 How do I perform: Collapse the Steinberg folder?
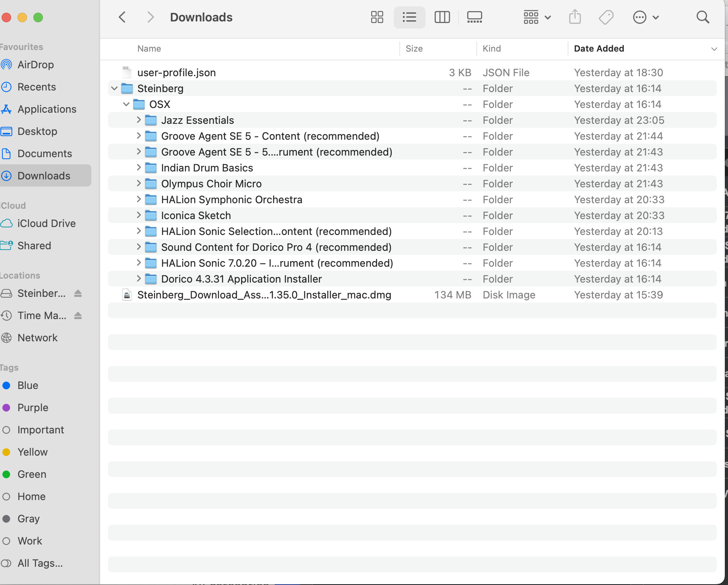(x=114, y=88)
